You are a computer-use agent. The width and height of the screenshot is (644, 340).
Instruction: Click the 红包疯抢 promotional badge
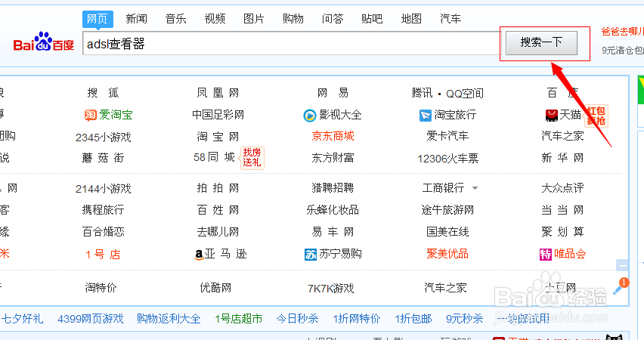596,116
